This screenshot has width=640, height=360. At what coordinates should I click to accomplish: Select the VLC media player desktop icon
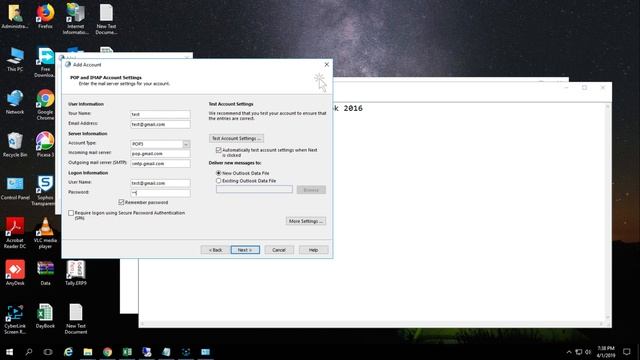tap(45, 233)
